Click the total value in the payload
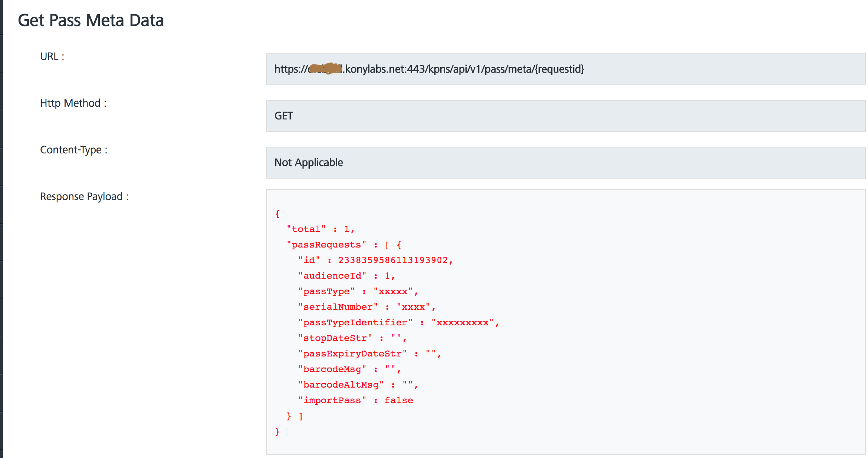The height and width of the screenshot is (458, 868). (x=348, y=229)
